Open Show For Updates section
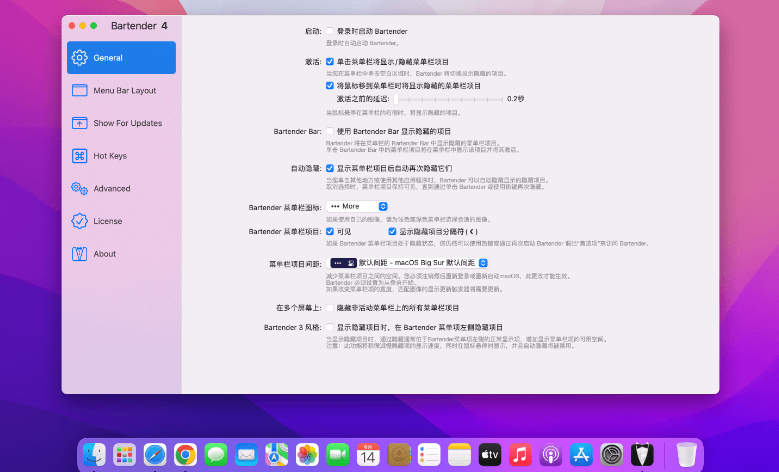The width and height of the screenshot is (779, 472). [121, 123]
